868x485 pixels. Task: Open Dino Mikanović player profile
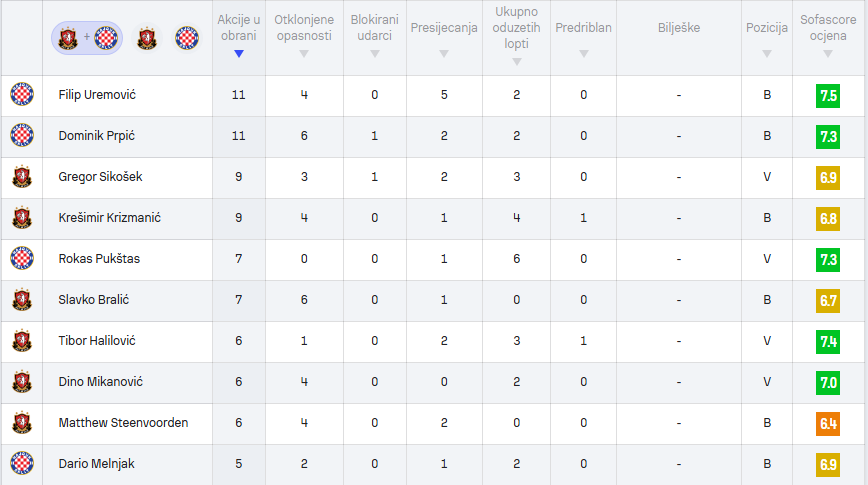pos(101,381)
